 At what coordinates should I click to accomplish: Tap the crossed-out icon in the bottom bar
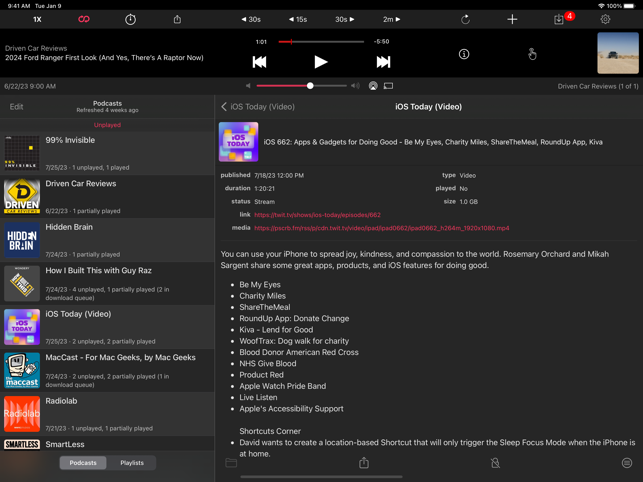click(495, 463)
